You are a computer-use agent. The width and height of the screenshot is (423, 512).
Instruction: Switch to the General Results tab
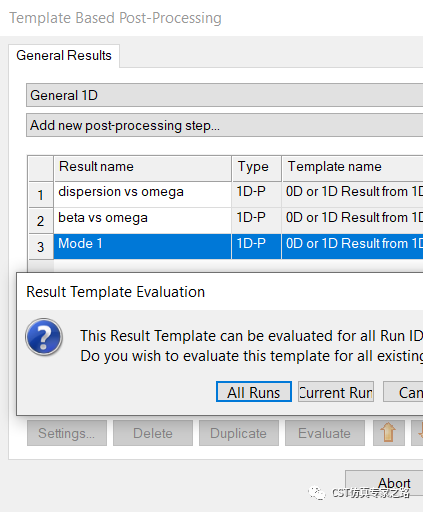(x=64, y=56)
